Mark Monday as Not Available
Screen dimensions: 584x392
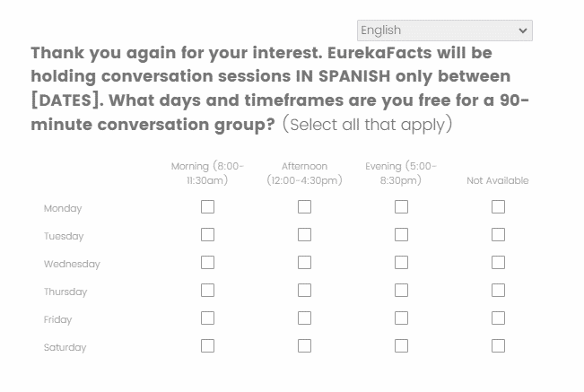click(498, 207)
